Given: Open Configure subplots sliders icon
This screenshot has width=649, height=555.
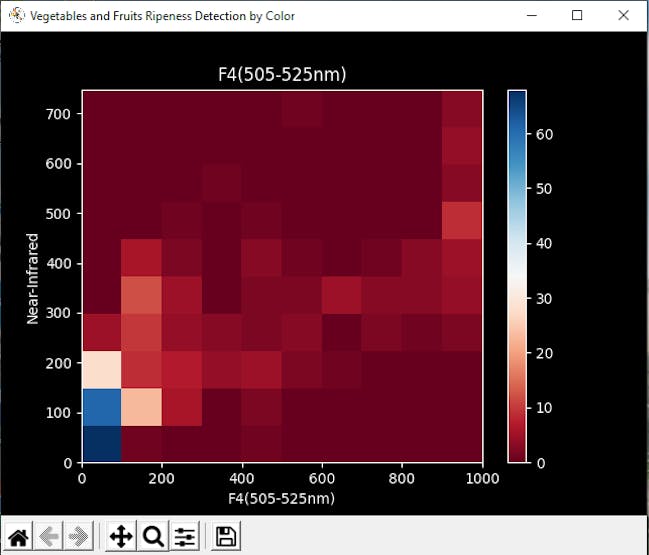Looking at the screenshot, I should (185, 537).
